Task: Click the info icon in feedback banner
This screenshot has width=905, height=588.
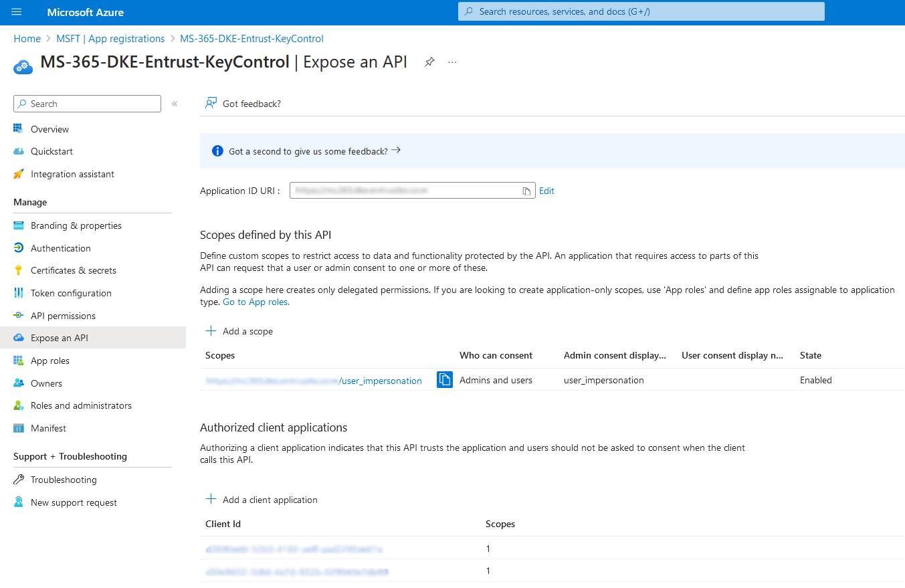Action: click(217, 151)
